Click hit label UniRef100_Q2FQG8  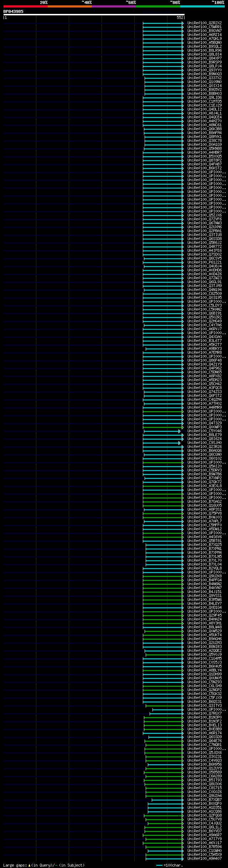pos(204,816)
